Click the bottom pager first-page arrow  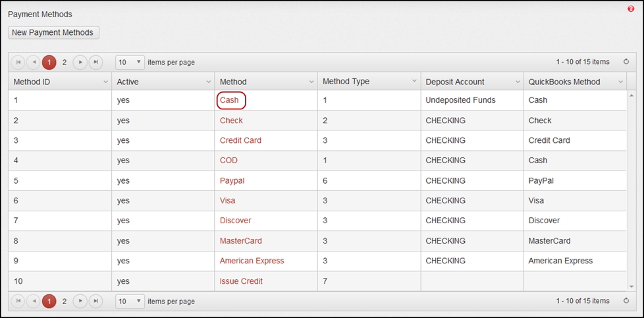(18, 301)
